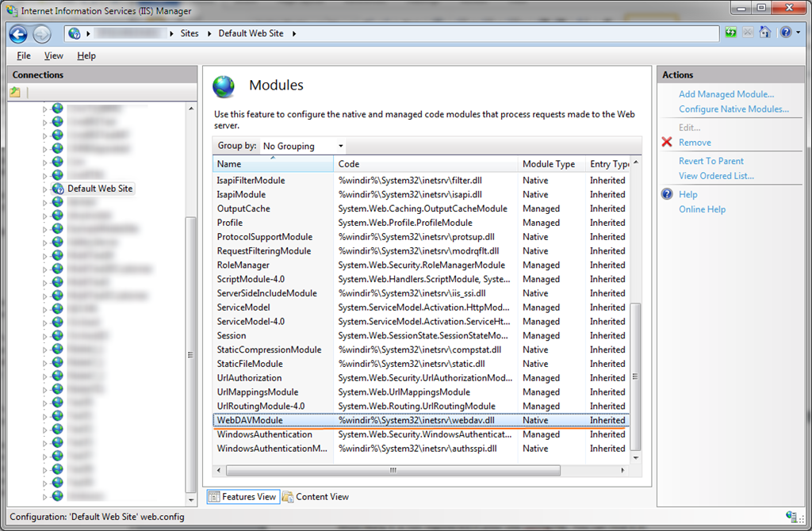Click the Forward navigation arrow
Viewport: 812px width, 531px height.
[42, 34]
